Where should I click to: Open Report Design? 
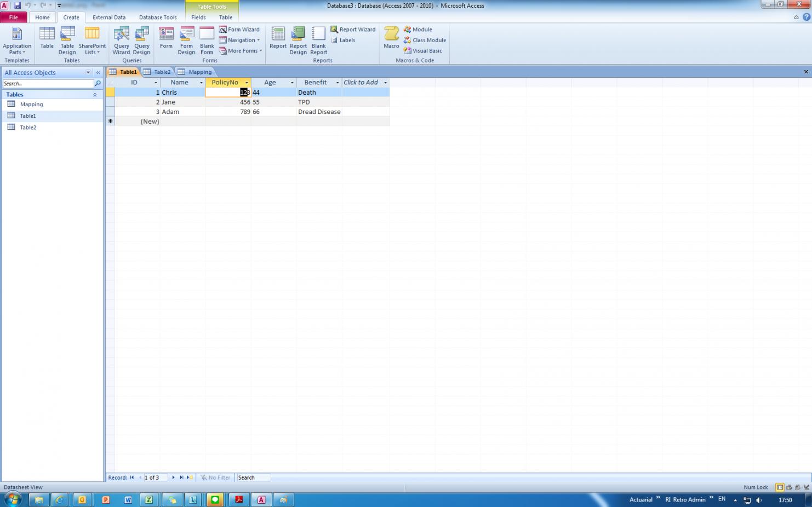click(x=298, y=41)
